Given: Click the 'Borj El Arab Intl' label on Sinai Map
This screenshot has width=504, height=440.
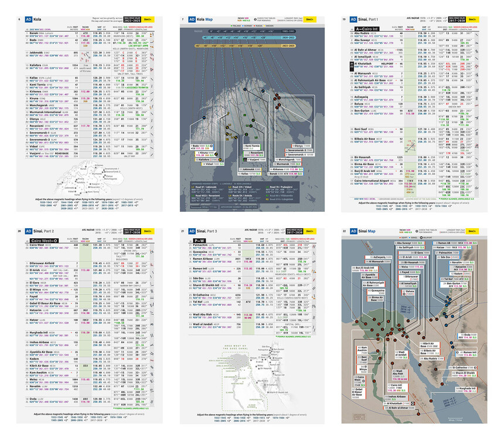Looking at the screenshot, I should [365, 269].
